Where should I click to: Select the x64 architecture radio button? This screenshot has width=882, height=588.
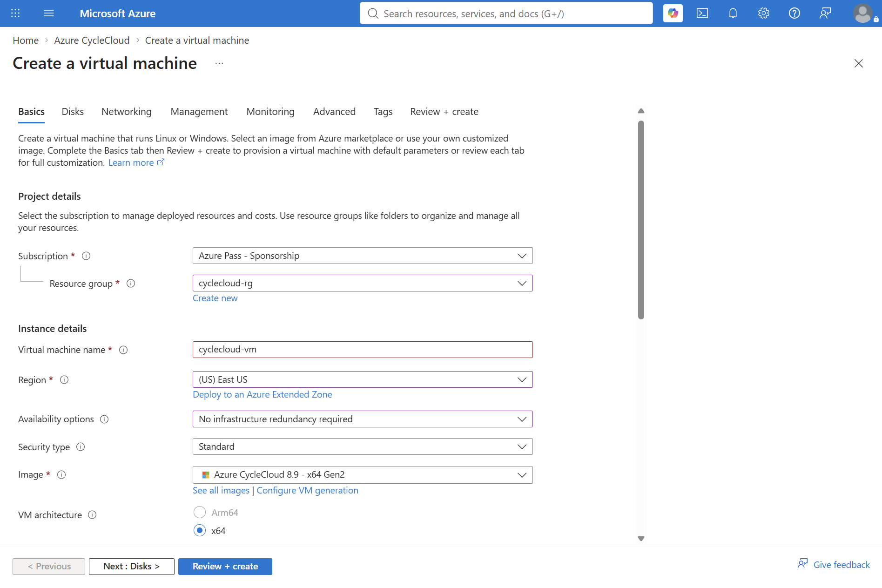click(x=200, y=531)
